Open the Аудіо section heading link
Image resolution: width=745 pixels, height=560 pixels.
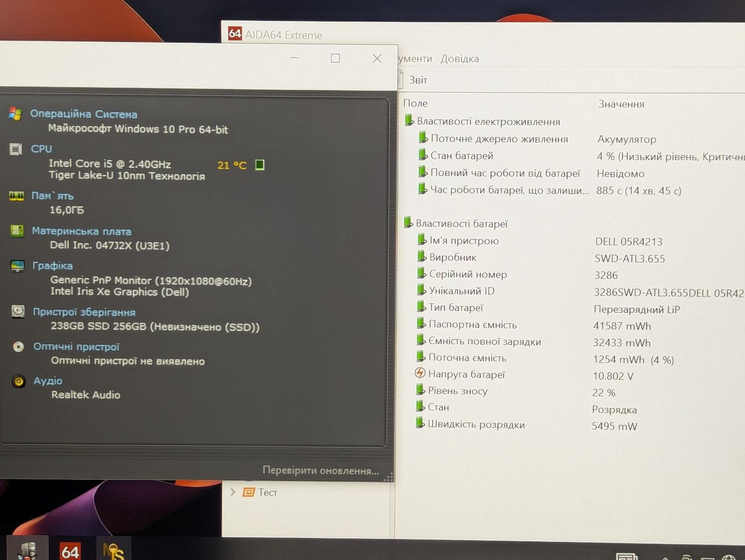point(48,381)
